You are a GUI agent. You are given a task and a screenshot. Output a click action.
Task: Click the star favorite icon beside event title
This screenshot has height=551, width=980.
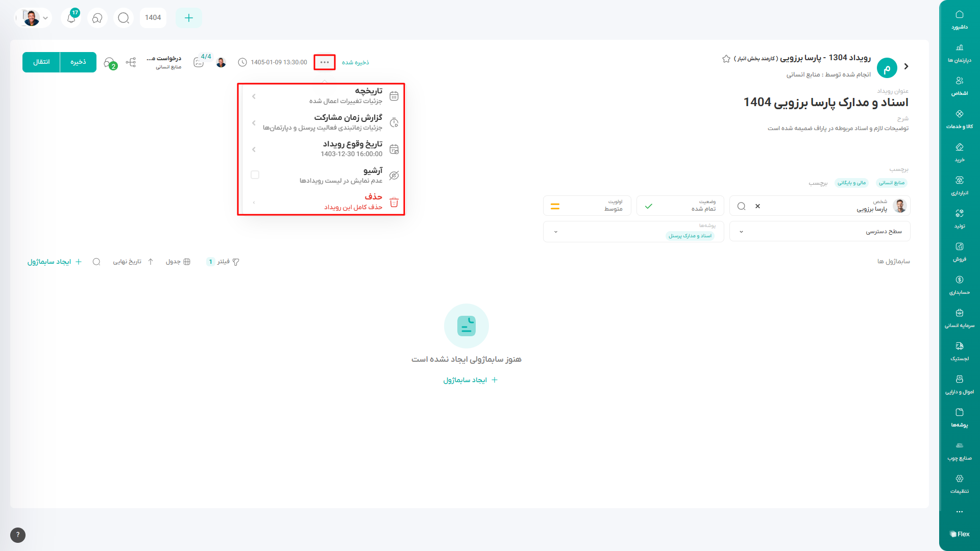tap(726, 59)
